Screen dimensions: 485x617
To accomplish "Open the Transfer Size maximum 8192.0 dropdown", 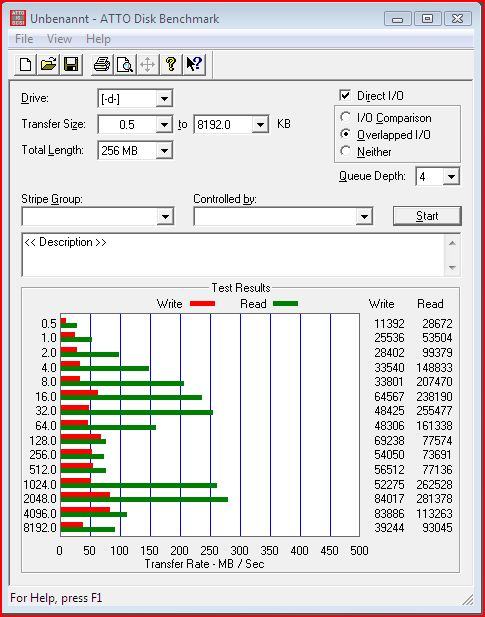I will click(x=260, y=125).
